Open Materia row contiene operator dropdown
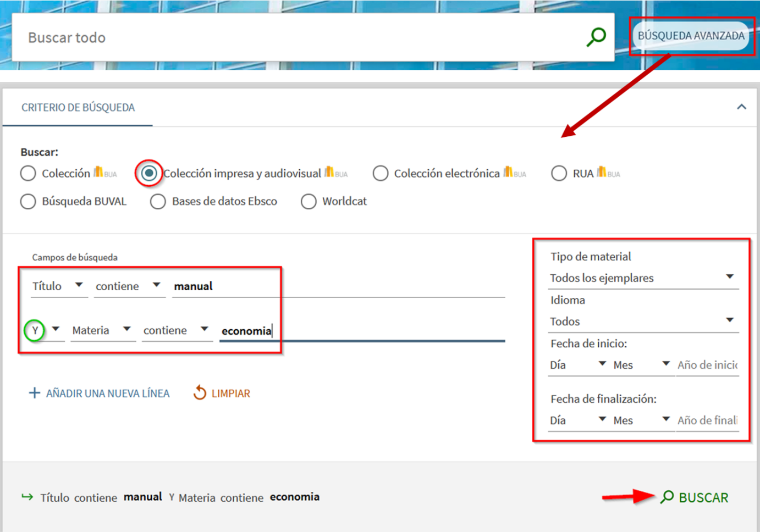 [177, 330]
